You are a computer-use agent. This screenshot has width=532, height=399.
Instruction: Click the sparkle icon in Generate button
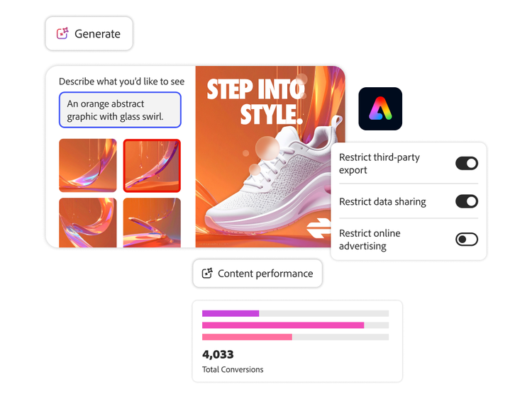[62, 33]
